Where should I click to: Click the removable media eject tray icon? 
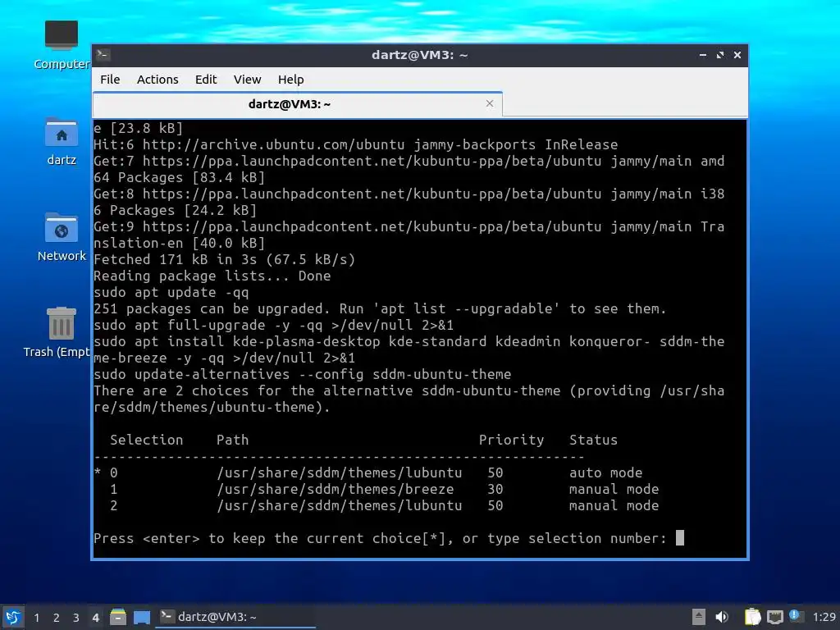click(x=699, y=617)
